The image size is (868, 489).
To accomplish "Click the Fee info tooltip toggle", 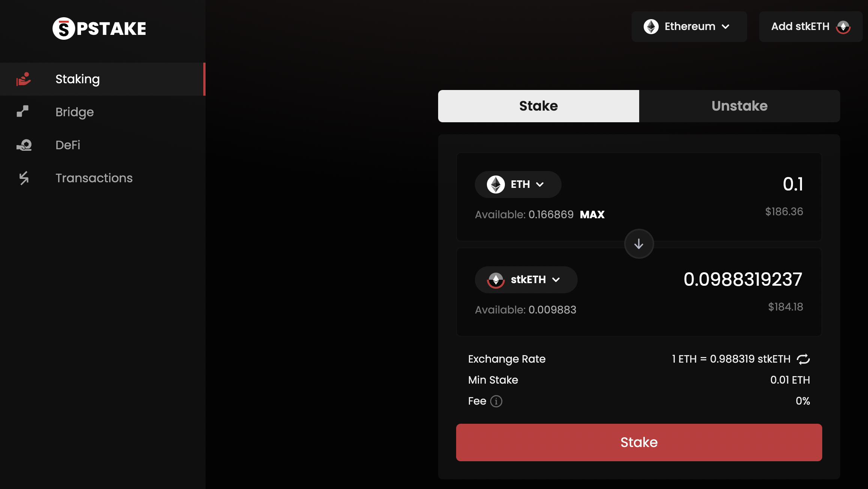I will click(x=496, y=401).
